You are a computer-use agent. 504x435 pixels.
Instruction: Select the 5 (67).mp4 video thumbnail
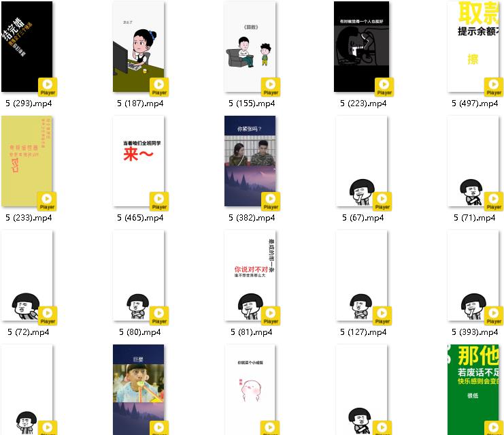[361, 161]
